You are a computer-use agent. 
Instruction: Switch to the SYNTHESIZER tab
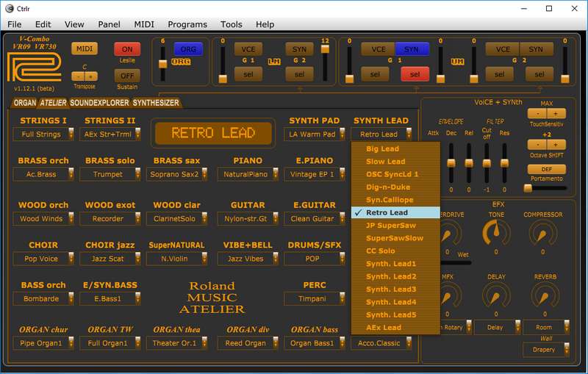156,103
